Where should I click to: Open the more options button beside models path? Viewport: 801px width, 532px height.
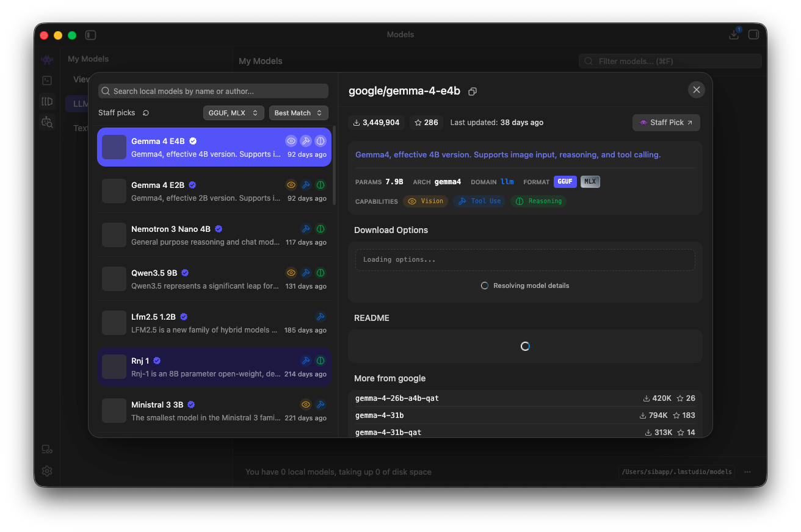coord(747,472)
